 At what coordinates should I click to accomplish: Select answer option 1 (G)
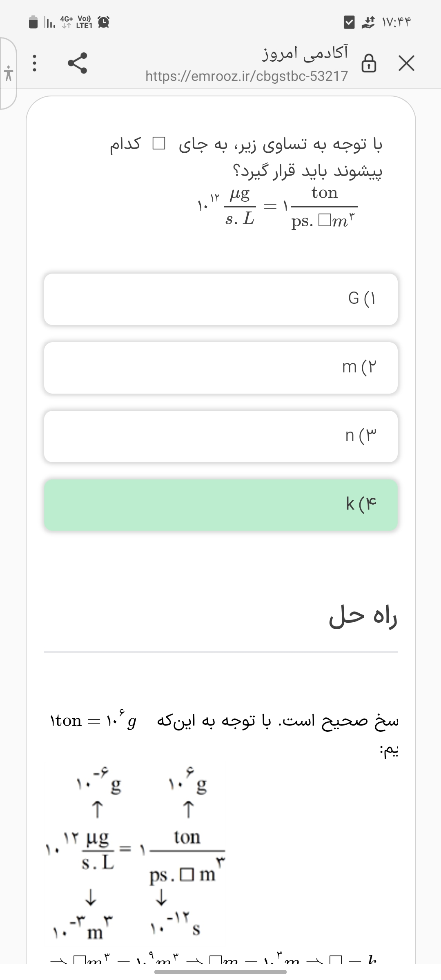pyautogui.click(x=220, y=299)
